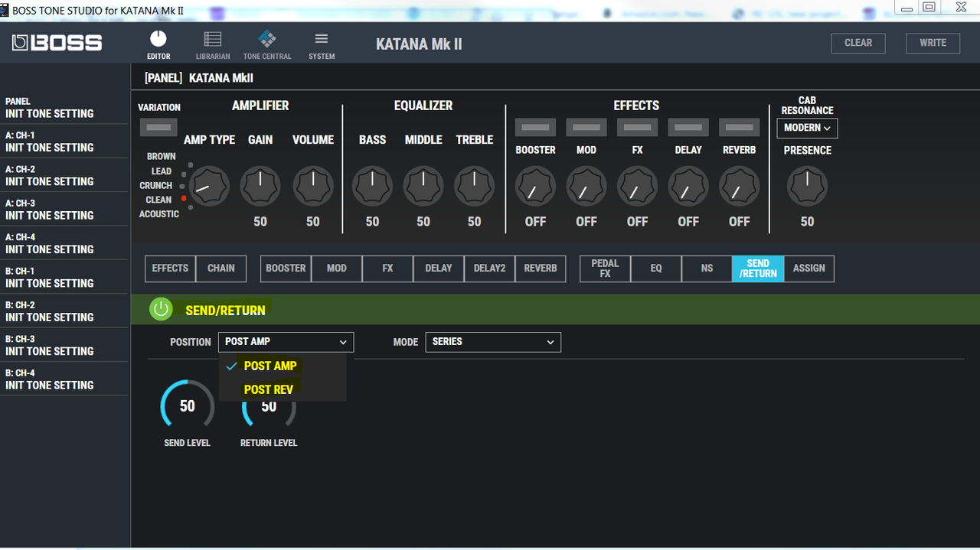Open the Mode Series dropdown
This screenshot has height=550, width=980.
(x=493, y=342)
